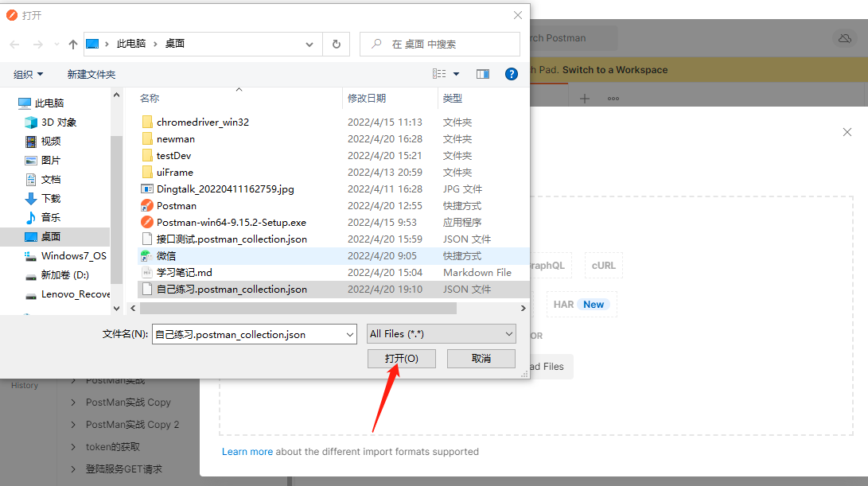Viewport: 868px width, 486px height.
Task: Open tab options three-dots in Postman
Action: pyautogui.click(x=613, y=99)
